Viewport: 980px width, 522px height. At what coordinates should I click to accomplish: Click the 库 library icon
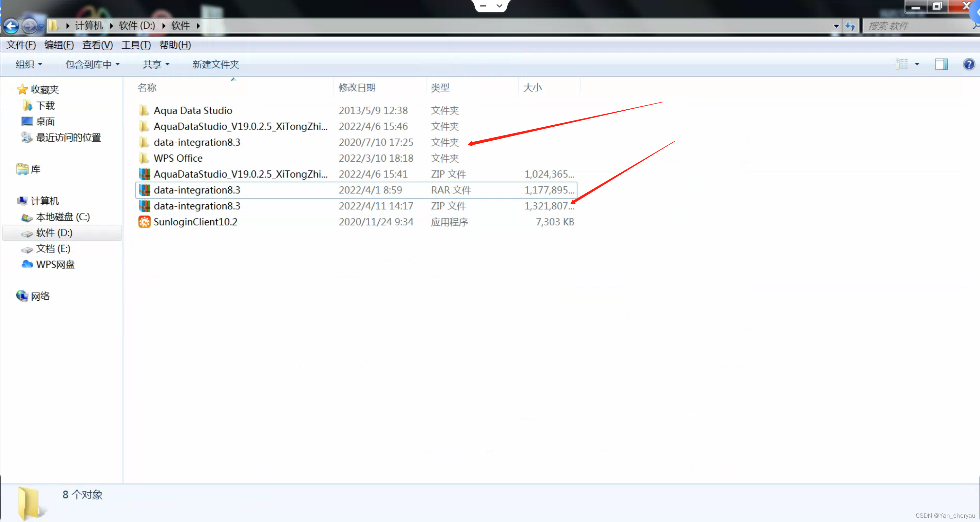coord(22,169)
